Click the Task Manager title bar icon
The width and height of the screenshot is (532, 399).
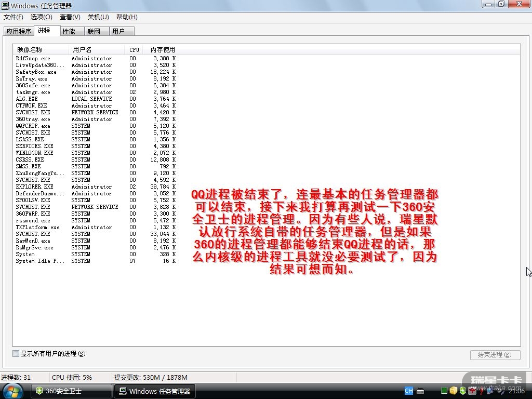[5, 5]
